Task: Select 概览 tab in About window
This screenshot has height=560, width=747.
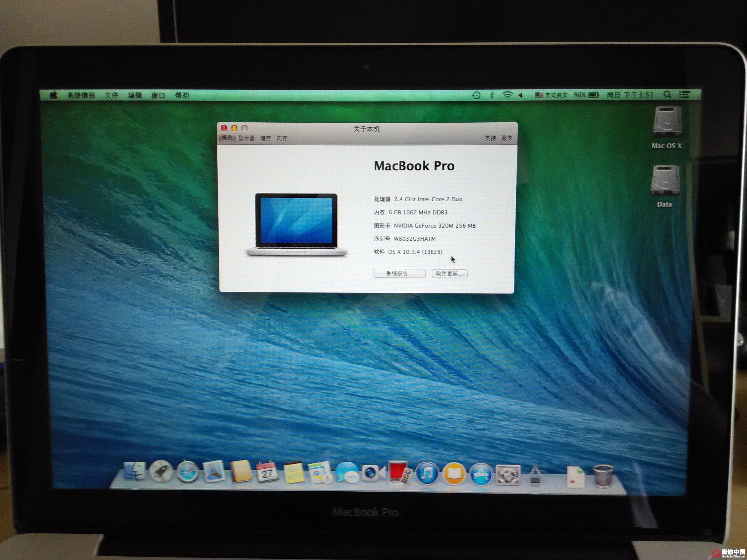Action: pos(227,138)
